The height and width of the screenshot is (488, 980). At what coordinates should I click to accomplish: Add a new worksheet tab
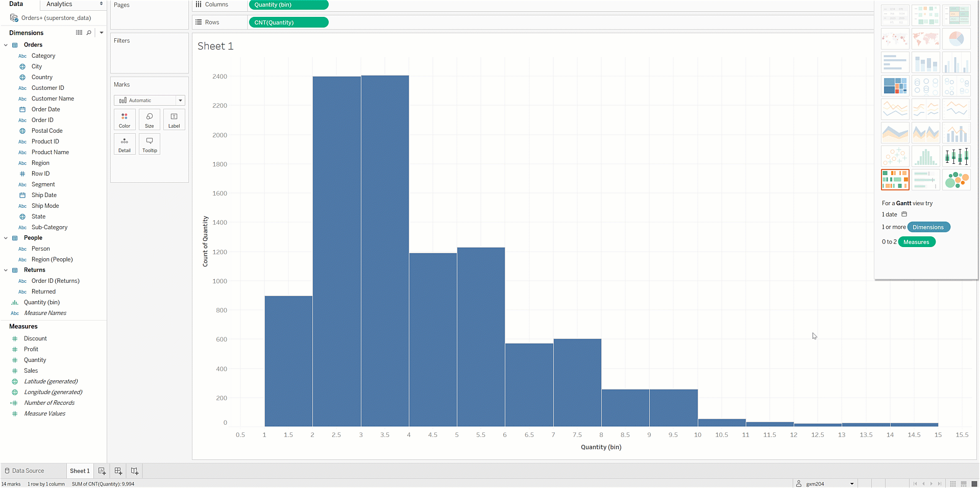102,471
